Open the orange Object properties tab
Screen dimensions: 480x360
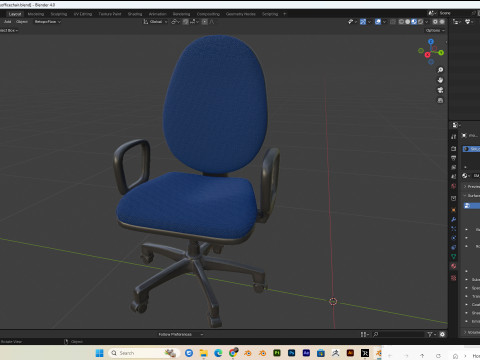[454, 210]
